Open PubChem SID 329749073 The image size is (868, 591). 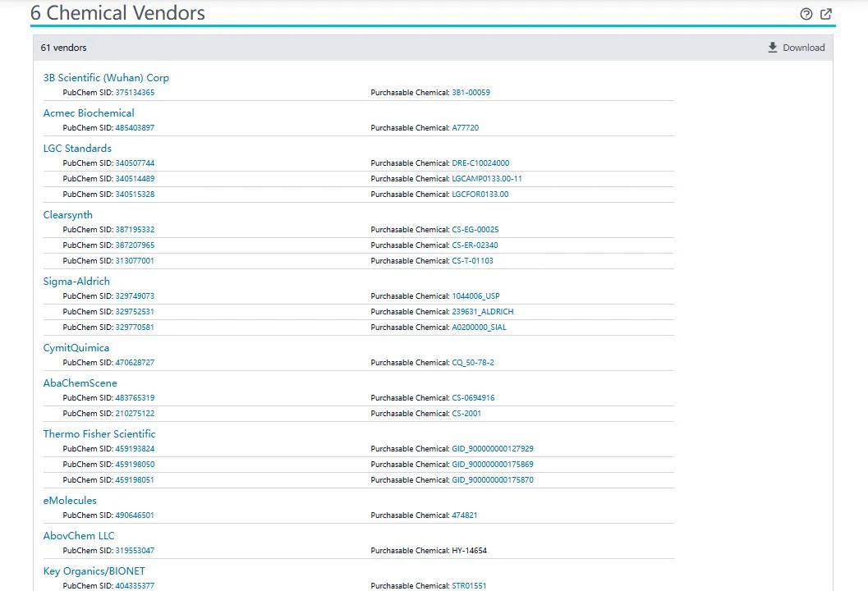(x=135, y=296)
